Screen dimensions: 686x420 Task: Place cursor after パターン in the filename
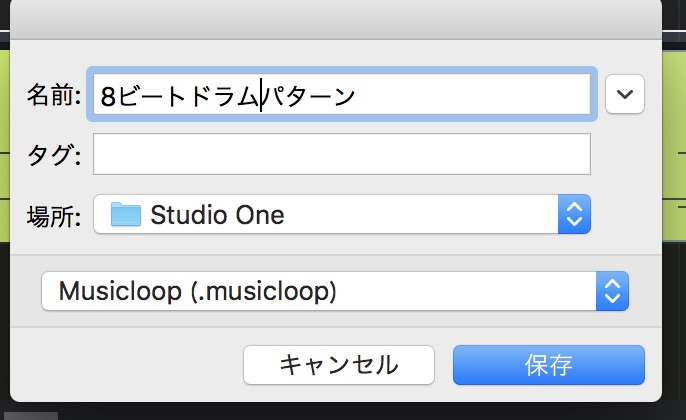(358, 95)
